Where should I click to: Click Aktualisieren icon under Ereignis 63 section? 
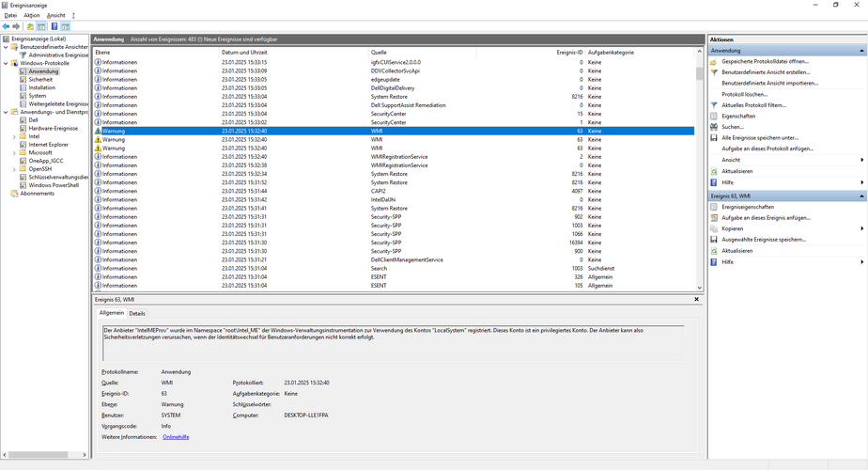coord(714,251)
